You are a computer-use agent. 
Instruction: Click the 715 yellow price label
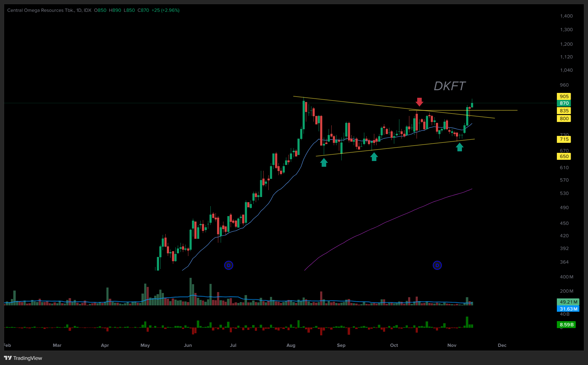pos(564,139)
